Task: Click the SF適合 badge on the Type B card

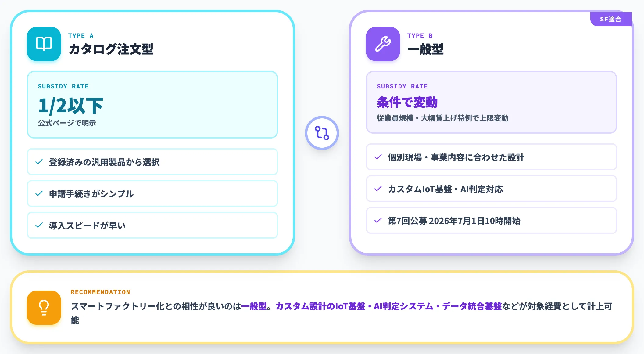Action: coord(611,19)
